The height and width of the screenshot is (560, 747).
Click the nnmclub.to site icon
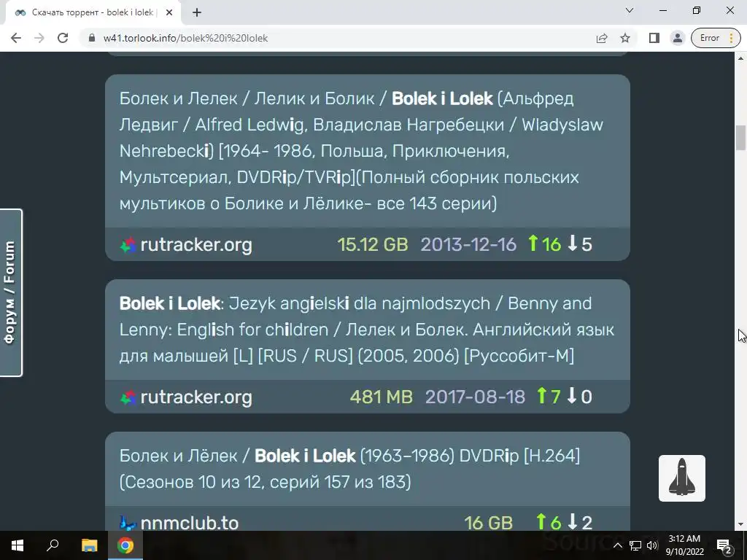coord(128,524)
